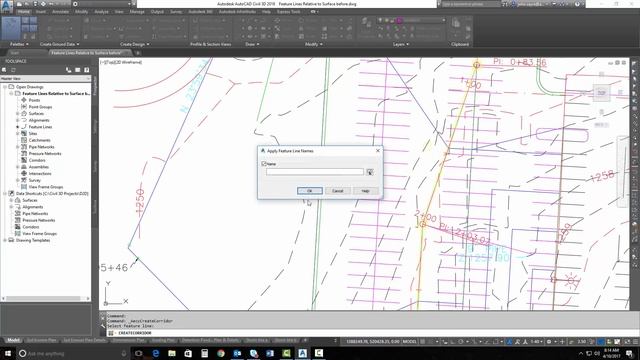Expand the Layers panel dropdown
Screen dimensions: 640x360
(401, 44)
